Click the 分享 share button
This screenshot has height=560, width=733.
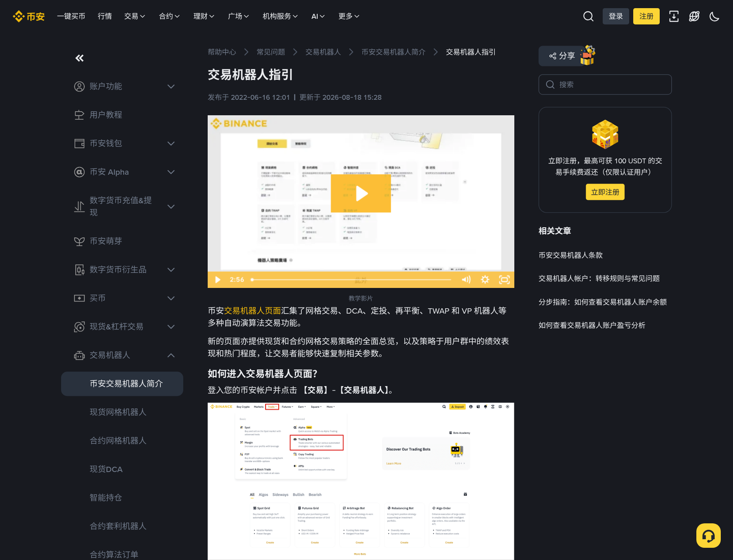click(562, 56)
